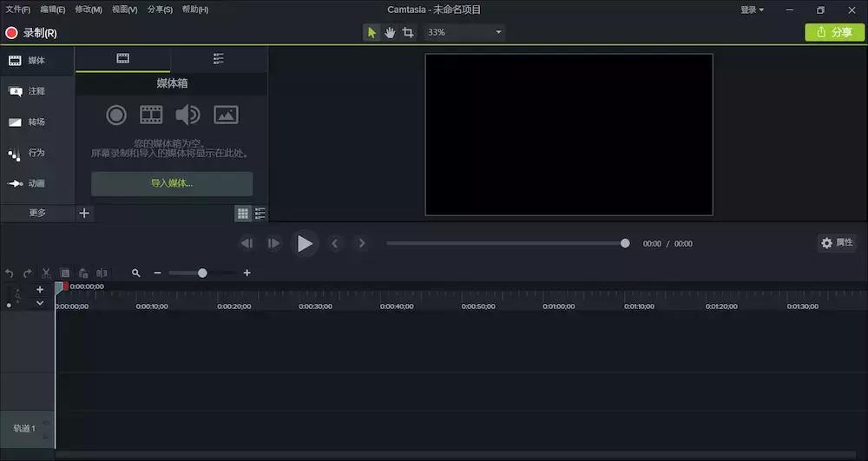868x461 pixels.
Task: Zoom in timeline with plus icon
Action: (247, 273)
